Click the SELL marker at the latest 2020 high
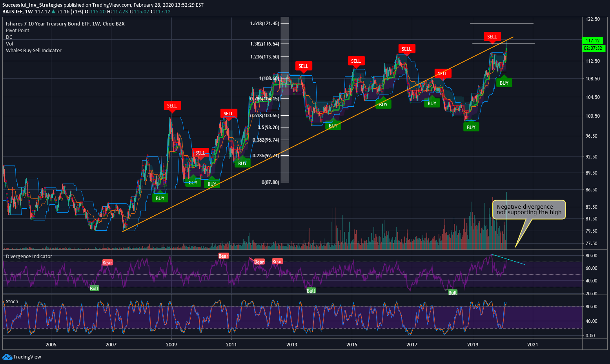 tap(492, 37)
